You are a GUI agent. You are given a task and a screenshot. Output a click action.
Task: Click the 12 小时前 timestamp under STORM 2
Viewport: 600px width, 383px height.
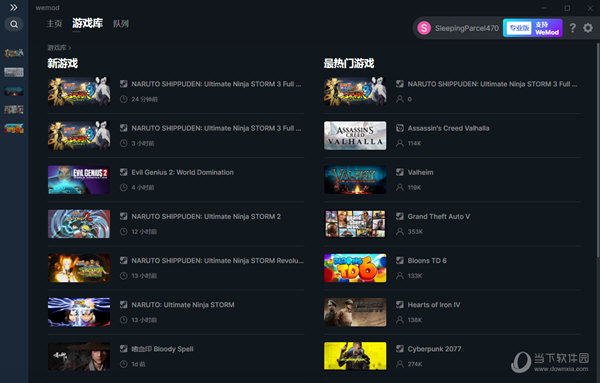pyautogui.click(x=144, y=232)
